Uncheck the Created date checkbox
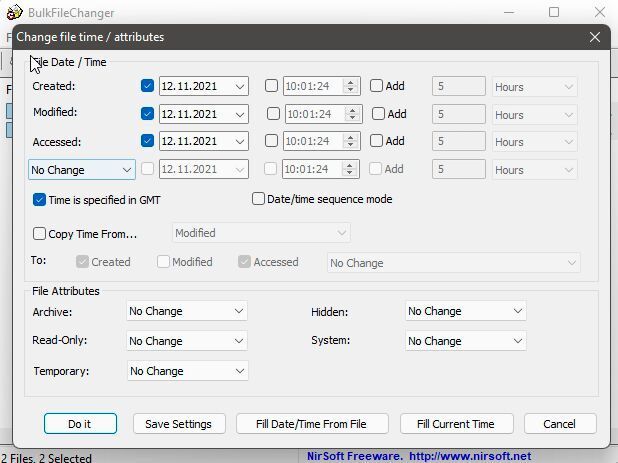The image size is (618, 463). (148, 86)
